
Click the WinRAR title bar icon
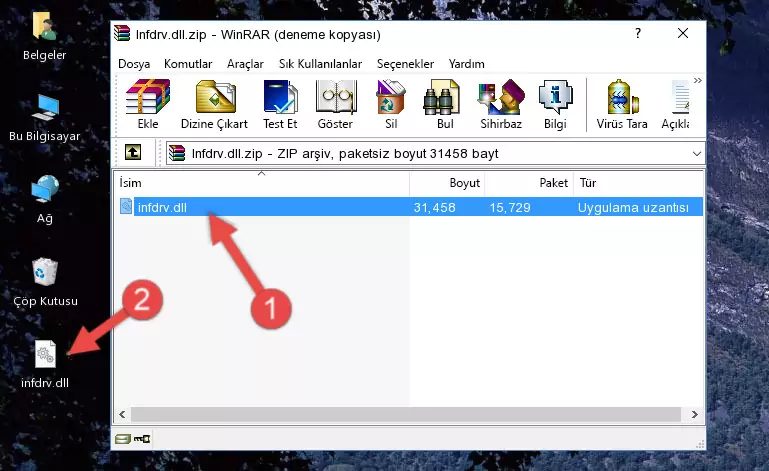pyautogui.click(x=122, y=34)
